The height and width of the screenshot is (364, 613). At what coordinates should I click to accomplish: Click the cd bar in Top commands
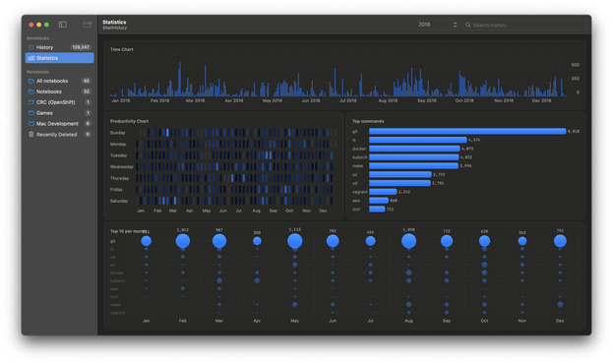pos(399,183)
